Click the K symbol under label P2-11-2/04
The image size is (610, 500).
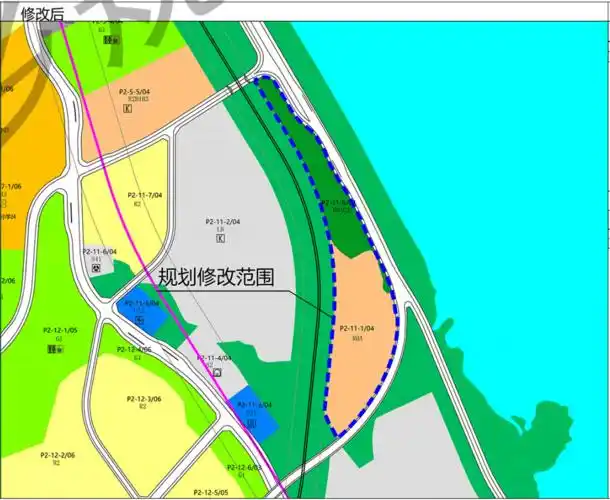[x=221, y=238]
